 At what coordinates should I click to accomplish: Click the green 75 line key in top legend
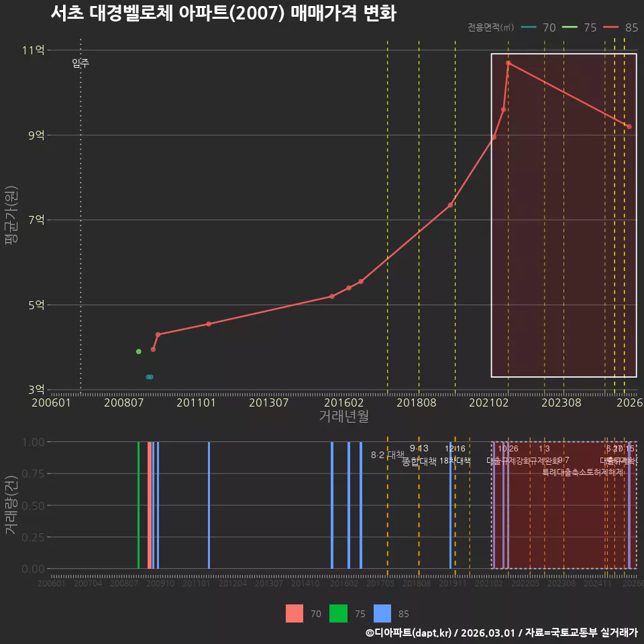pyautogui.click(x=570, y=28)
